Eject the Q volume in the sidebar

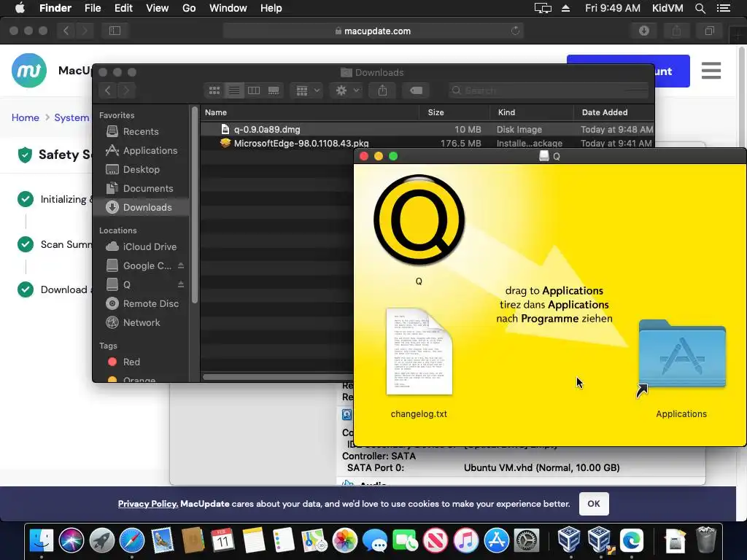tap(181, 285)
